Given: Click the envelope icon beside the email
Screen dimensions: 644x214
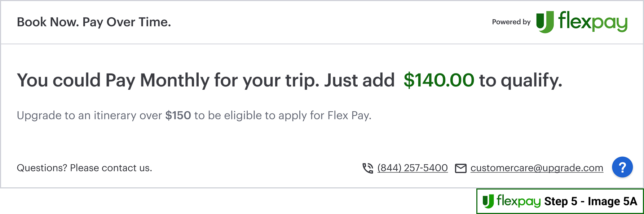Looking at the screenshot, I should pos(460,168).
